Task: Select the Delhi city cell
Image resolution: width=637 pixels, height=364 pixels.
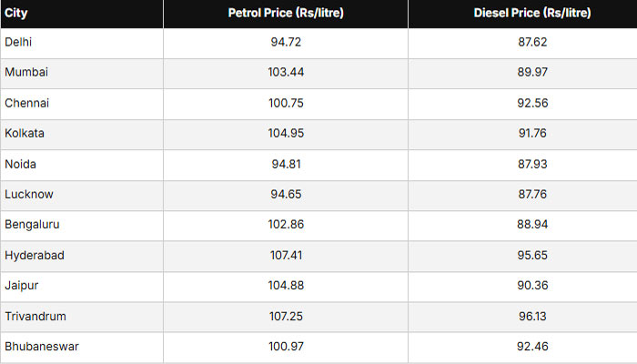Action: coord(19,43)
